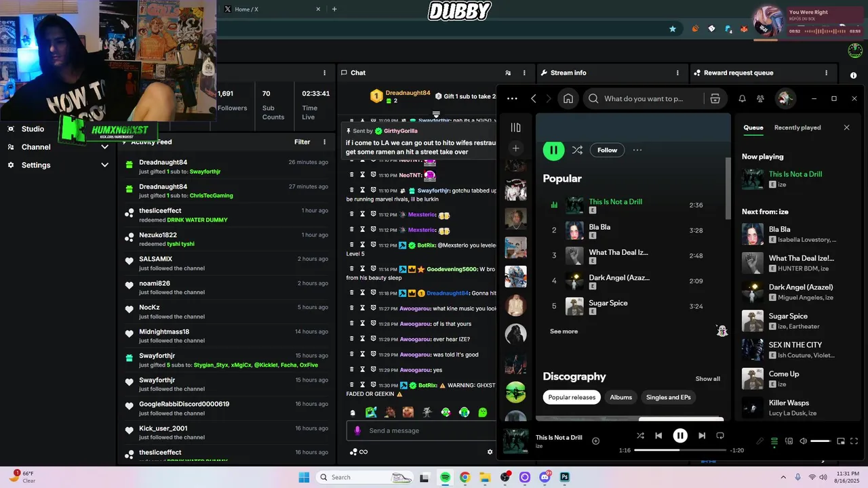Toggle Your Library sidebar icon

515,127
